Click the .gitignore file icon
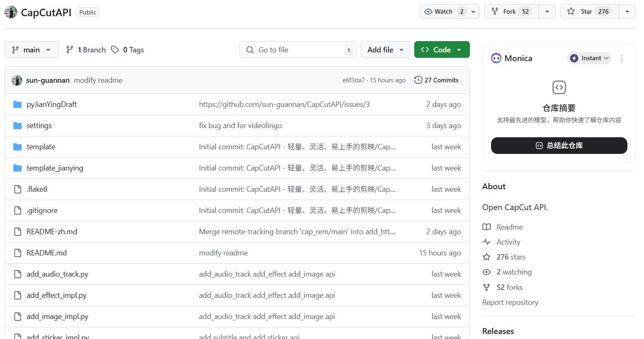This screenshot has height=339, width=644. click(x=17, y=210)
